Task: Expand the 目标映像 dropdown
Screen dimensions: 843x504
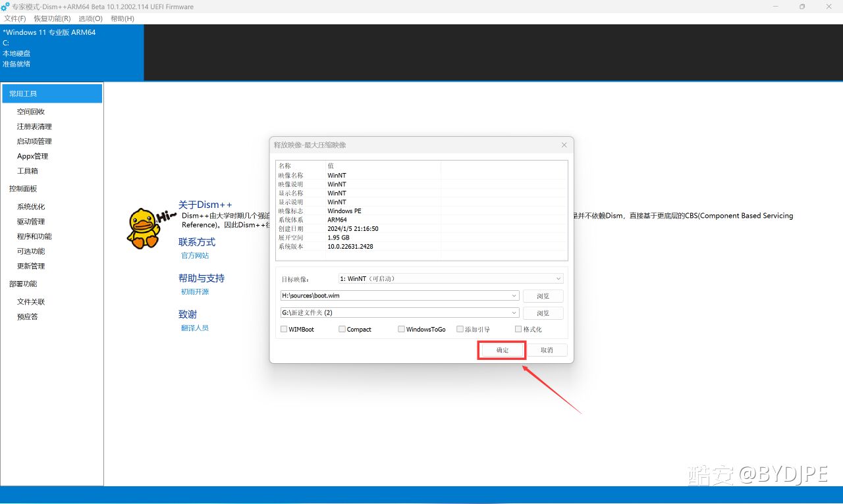Action: click(x=558, y=279)
